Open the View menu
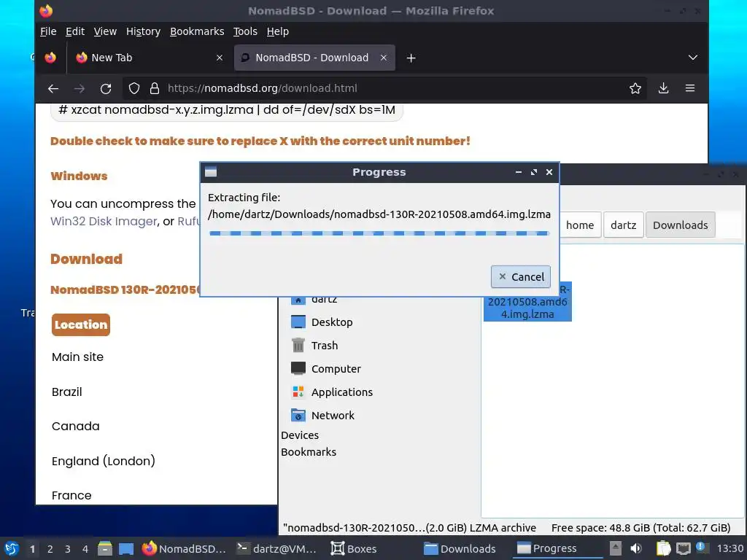The image size is (747, 560). [105, 31]
